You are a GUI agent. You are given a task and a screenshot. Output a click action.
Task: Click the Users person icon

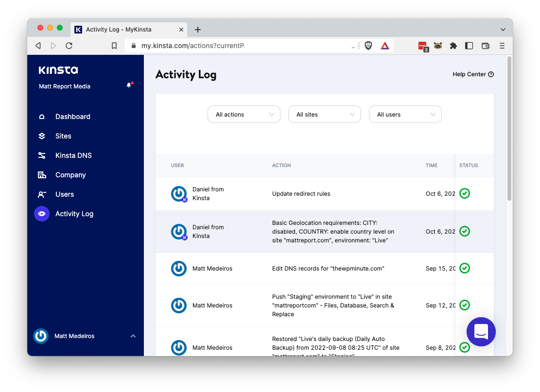[42, 194]
